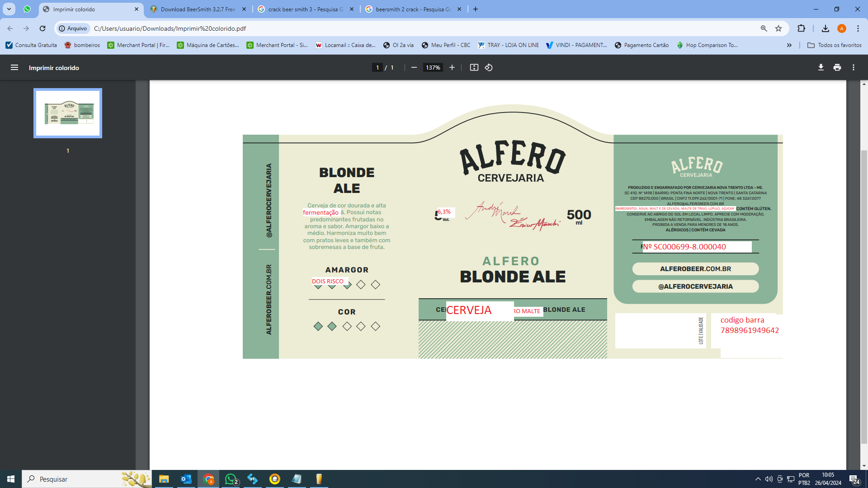Image resolution: width=868 pixels, height=488 pixels.
Task: Toggle the PDF sidebar menu icon
Action: (14, 67)
